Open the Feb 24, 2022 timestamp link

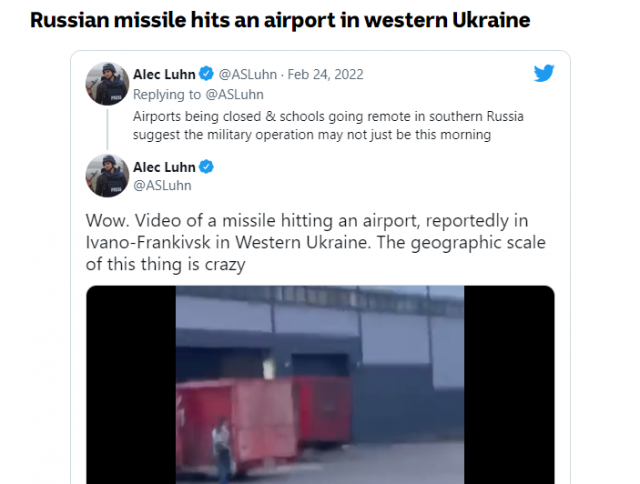(x=325, y=74)
